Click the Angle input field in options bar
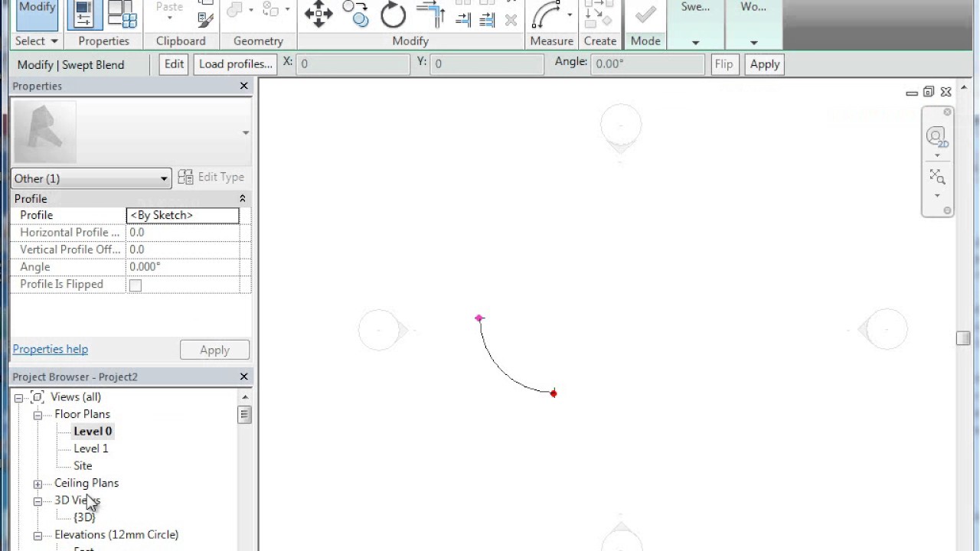 pos(648,64)
